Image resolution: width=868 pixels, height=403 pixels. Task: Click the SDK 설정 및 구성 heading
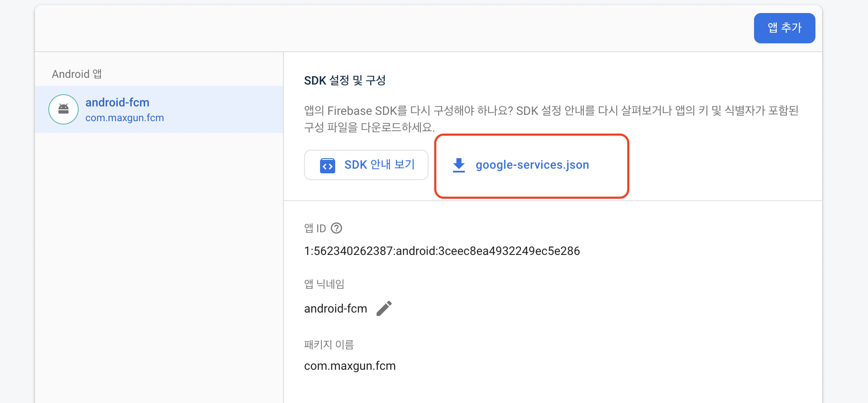coord(345,80)
